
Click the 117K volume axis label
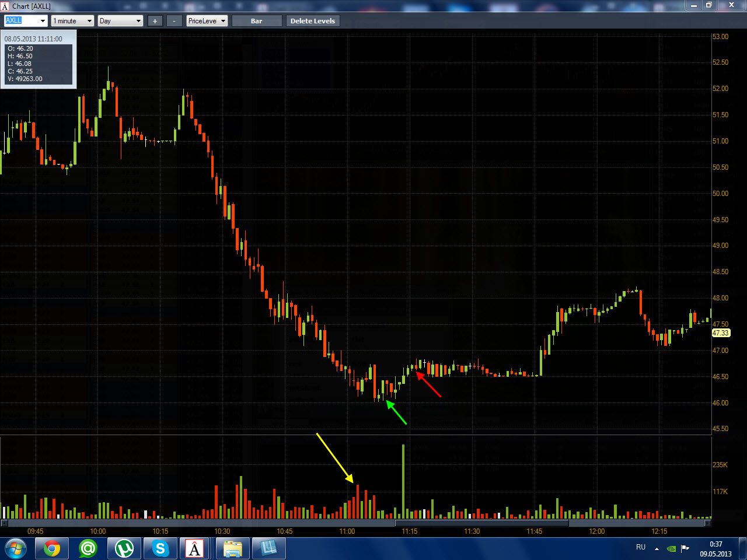pos(720,492)
